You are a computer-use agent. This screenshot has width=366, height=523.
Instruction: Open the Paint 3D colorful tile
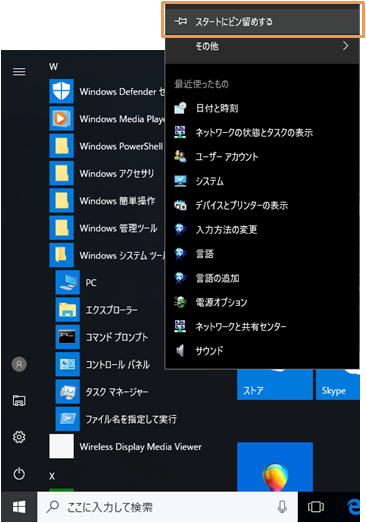pos(275,467)
